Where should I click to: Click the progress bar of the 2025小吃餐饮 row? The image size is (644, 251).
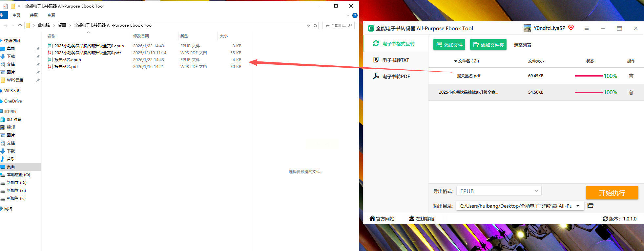(x=589, y=92)
